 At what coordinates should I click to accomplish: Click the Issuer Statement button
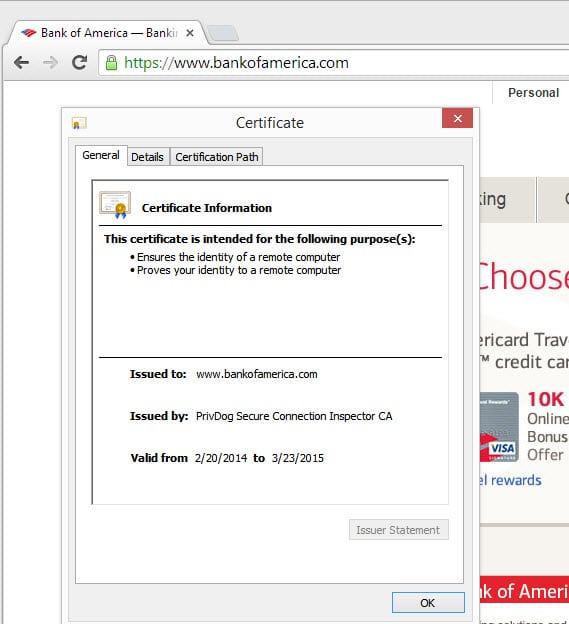pyautogui.click(x=399, y=530)
